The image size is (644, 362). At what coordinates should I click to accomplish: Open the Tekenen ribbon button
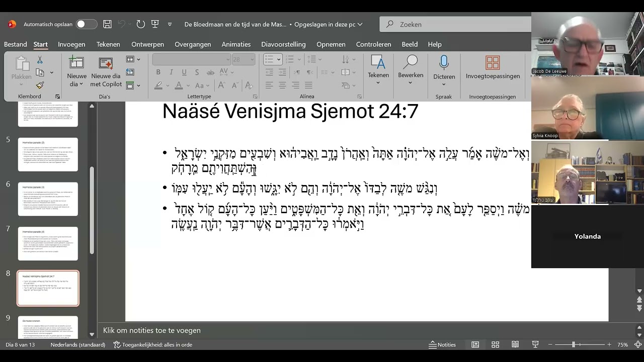378,70
